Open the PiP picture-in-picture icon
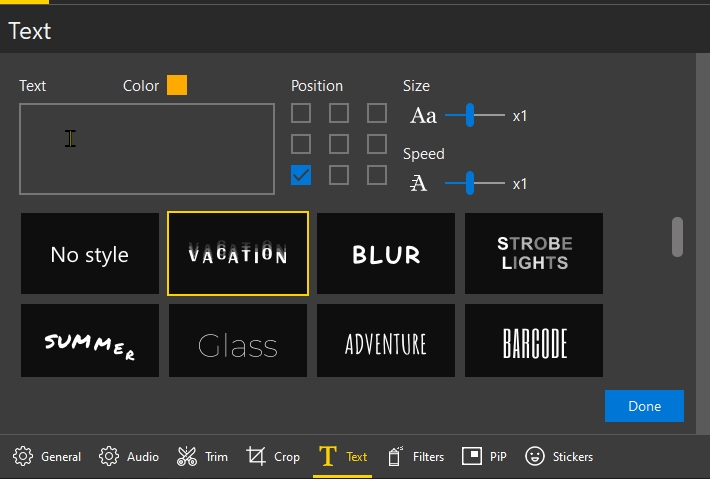Screen dimensions: 710x479 [472, 456]
